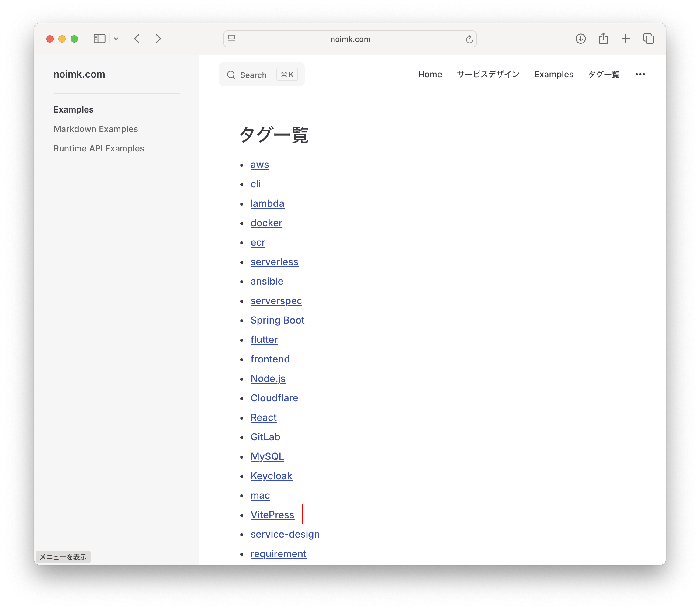
Task: Toggle the Safari sidebar icon
Action: click(99, 39)
